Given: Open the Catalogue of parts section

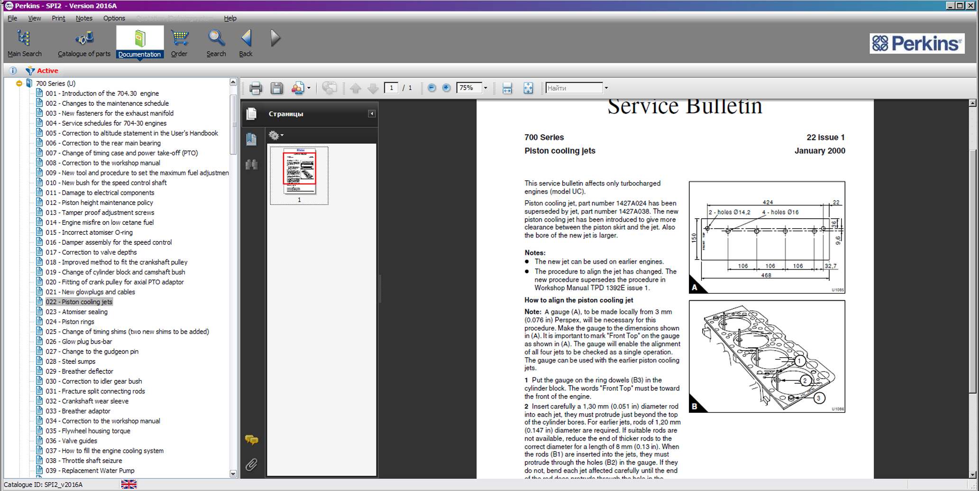Looking at the screenshot, I should (x=84, y=44).
